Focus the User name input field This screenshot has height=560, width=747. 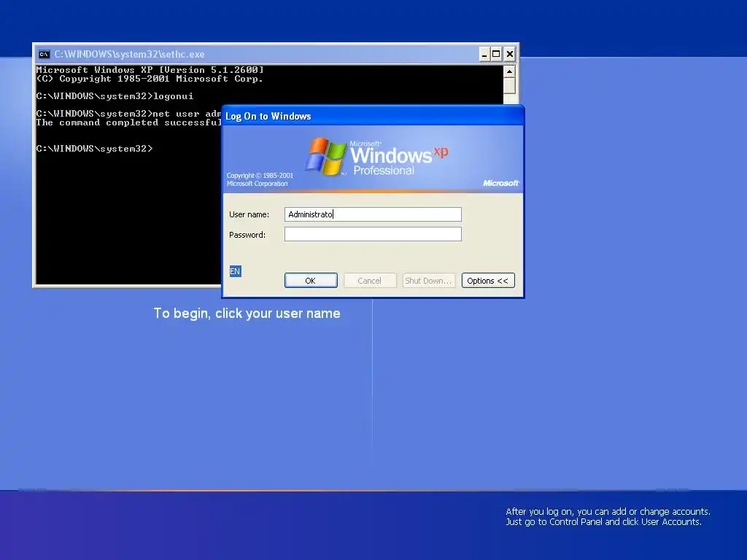click(373, 214)
